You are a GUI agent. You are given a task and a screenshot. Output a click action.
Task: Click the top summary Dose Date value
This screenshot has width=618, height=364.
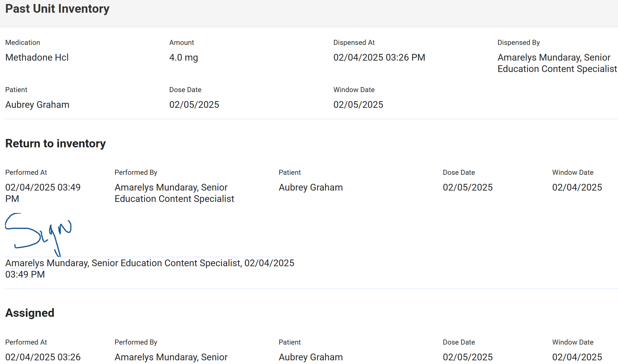coord(194,105)
